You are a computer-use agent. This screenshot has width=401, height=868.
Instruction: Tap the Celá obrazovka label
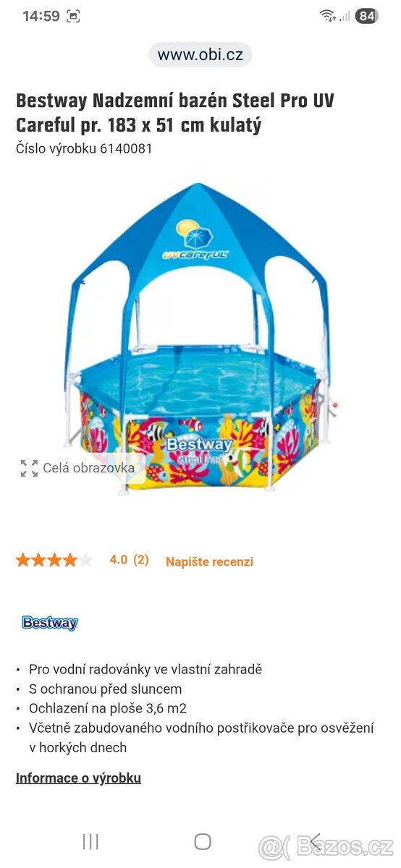[x=88, y=468]
